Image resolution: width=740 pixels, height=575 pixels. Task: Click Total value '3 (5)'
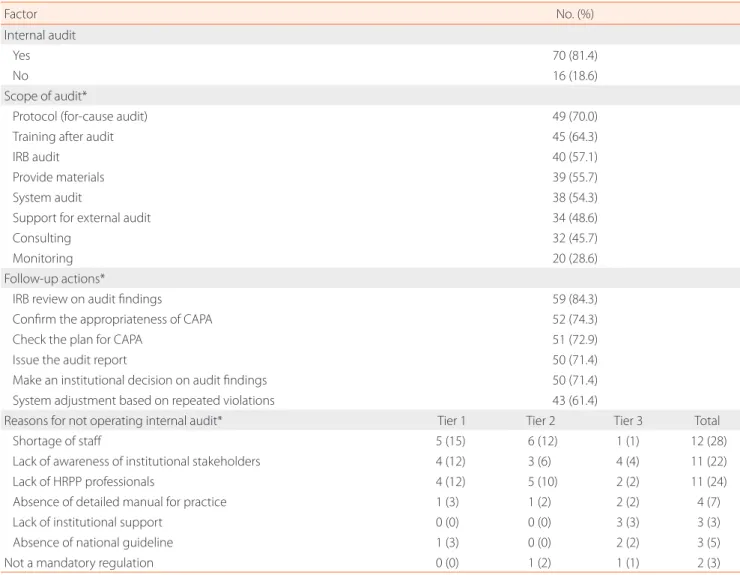[709, 543]
